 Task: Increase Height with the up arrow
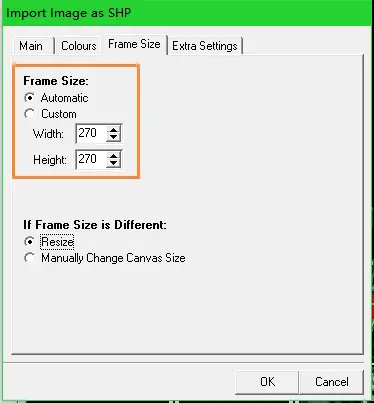(114, 155)
